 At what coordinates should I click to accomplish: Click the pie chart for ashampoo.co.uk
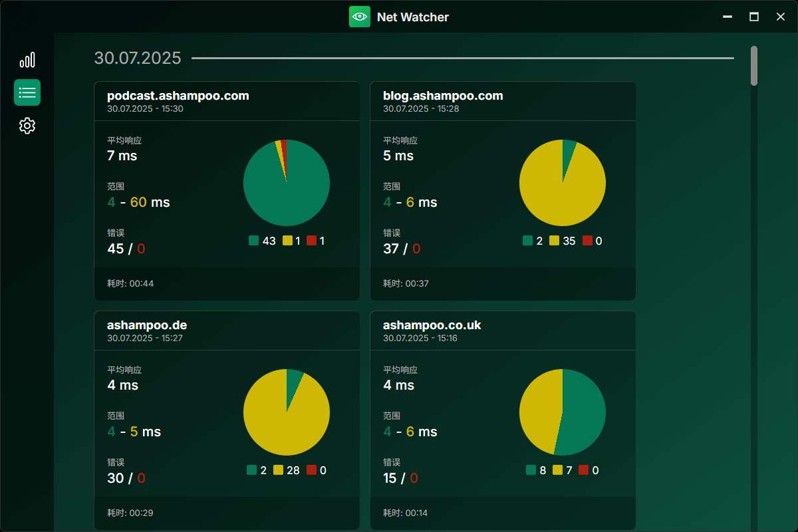tap(563, 412)
